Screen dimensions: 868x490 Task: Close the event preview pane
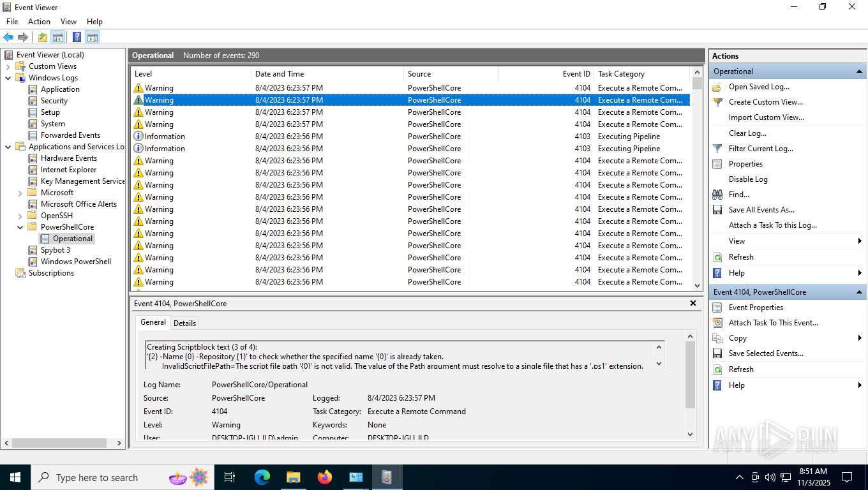[x=693, y=303]
